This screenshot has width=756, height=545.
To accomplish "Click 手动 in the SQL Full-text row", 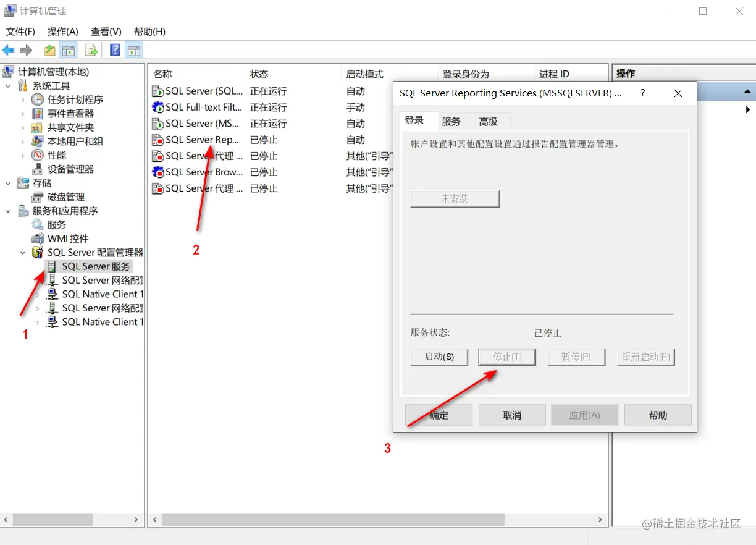I will click(x=356, y=108).
